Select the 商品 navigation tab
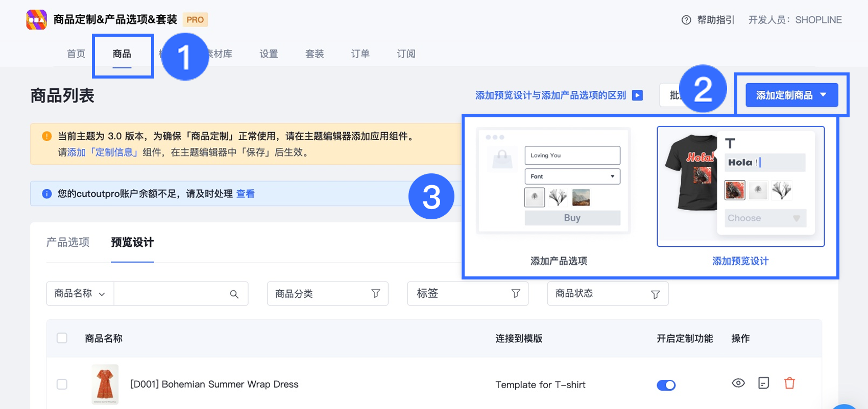Screen dimensions: 868x409 [x=122, y=54]
